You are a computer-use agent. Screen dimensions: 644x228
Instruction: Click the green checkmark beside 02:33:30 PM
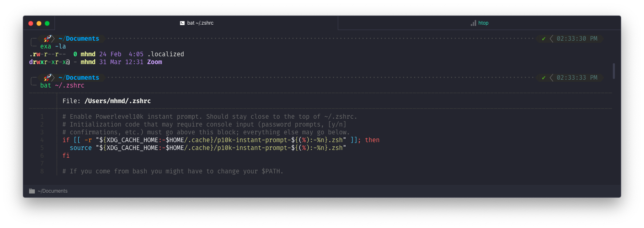pyautogui.click(x=544, y=39)
